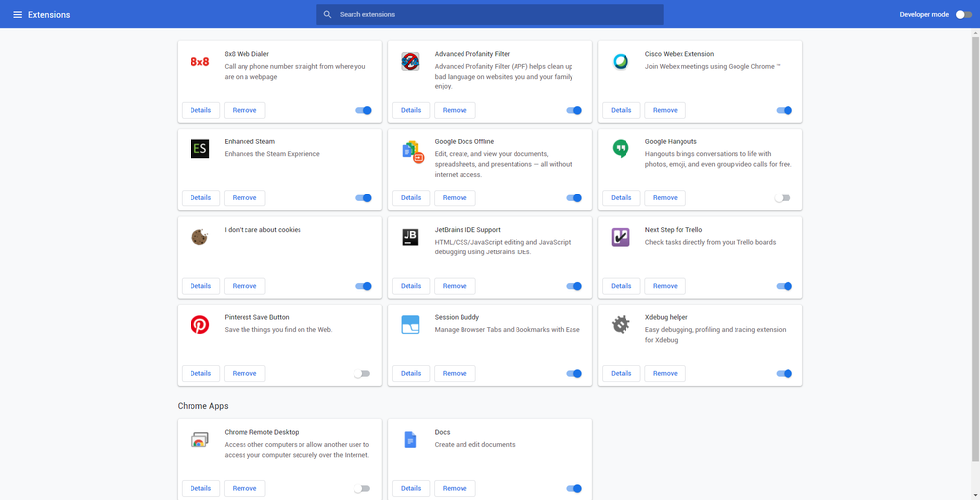Viewport: 980px width, 500px height.
Task: Open Details for Google Docs Offline
Action: point(410,198)
